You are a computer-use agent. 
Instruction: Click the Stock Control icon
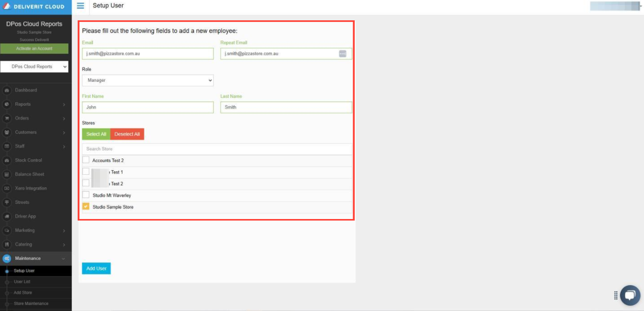[x=7, y=160]
